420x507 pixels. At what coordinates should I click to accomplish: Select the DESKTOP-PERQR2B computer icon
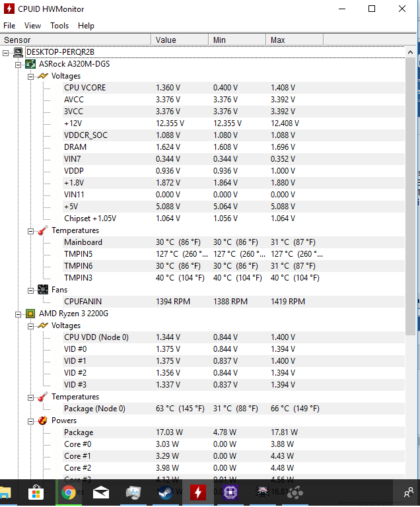18,52
